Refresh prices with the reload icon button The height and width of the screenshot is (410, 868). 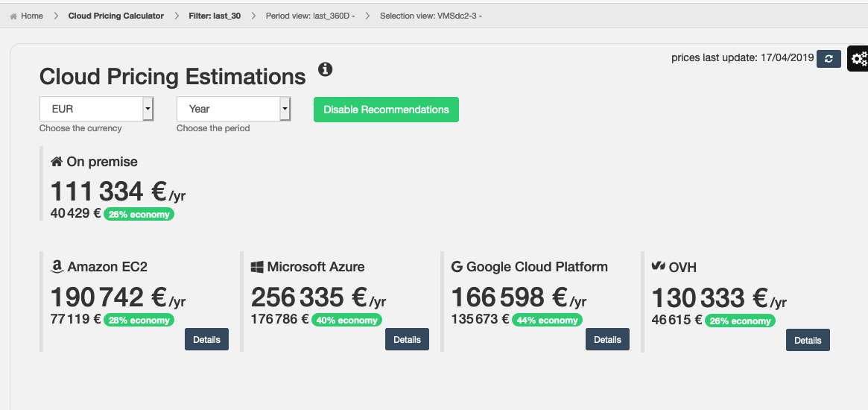pyautogui.click(x=829, y=59)
